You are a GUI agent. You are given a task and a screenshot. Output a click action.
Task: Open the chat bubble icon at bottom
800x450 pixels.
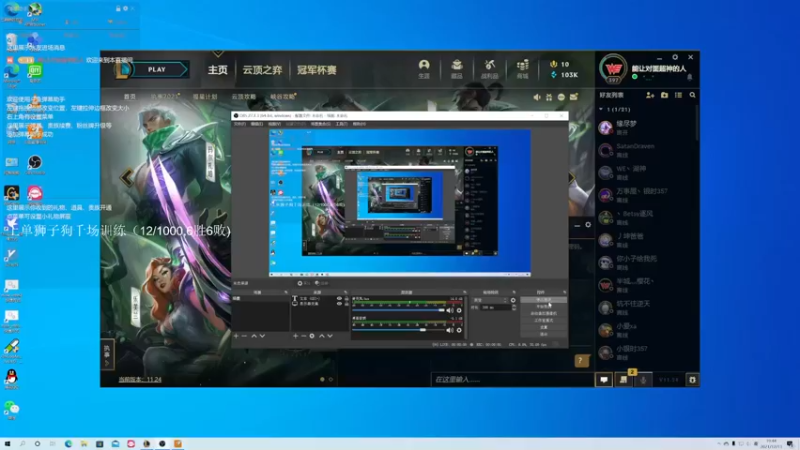[604, 380]
